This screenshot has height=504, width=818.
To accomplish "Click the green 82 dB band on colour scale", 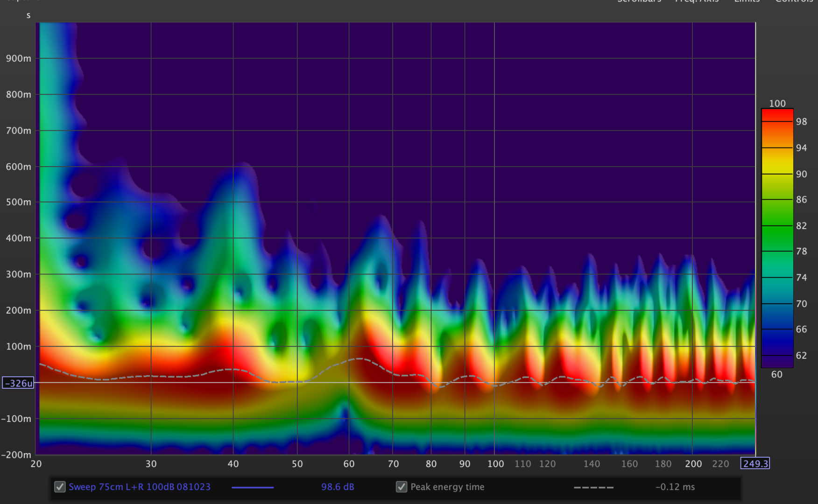I will [x=777, y=226].
